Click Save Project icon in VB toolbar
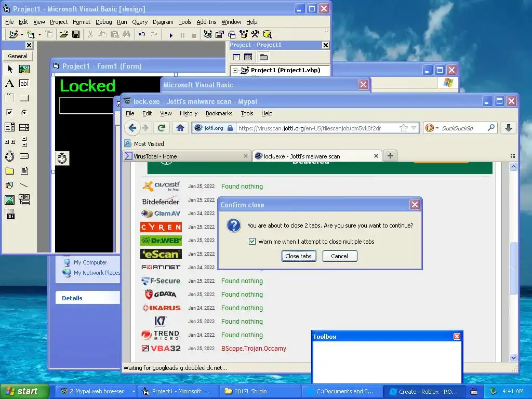 76,34
